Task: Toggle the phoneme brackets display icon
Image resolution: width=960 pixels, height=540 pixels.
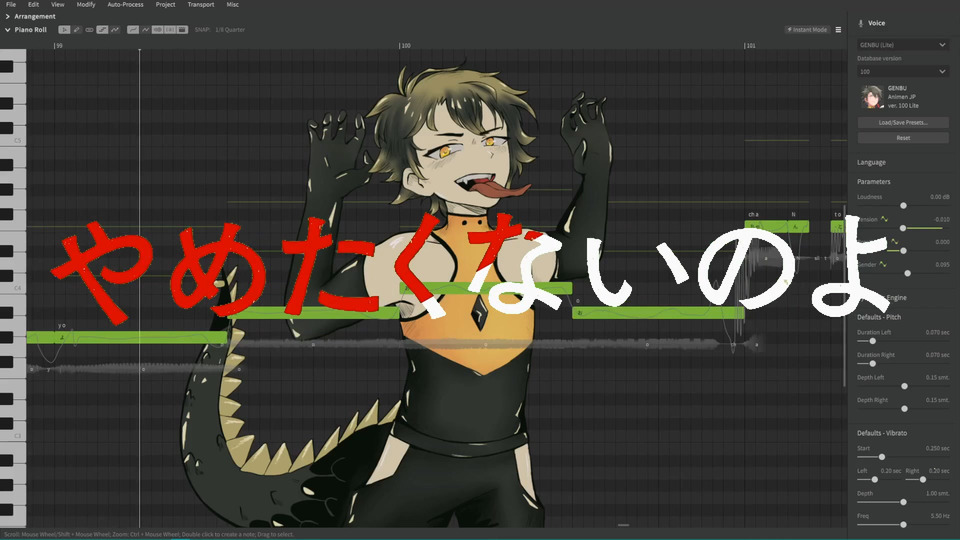Action: click(170, 29)
